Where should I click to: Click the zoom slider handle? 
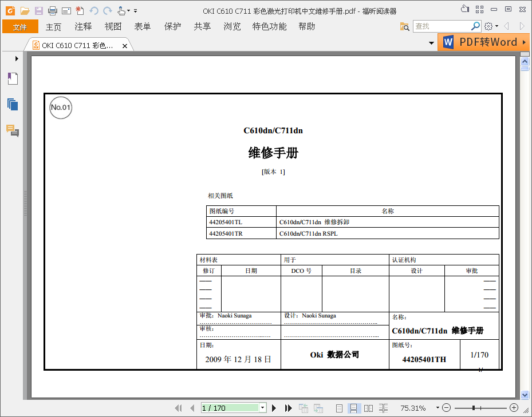tap(474, 407)
